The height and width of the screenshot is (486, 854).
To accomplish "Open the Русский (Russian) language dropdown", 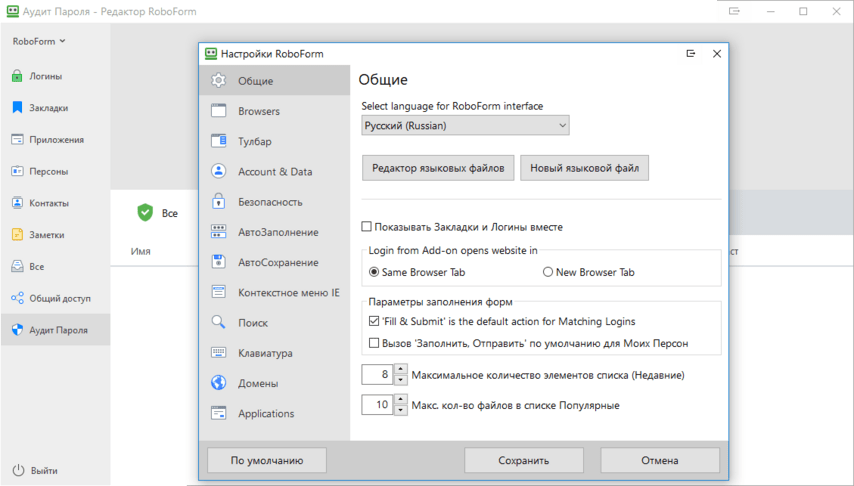I will click(x=465, y=125).
